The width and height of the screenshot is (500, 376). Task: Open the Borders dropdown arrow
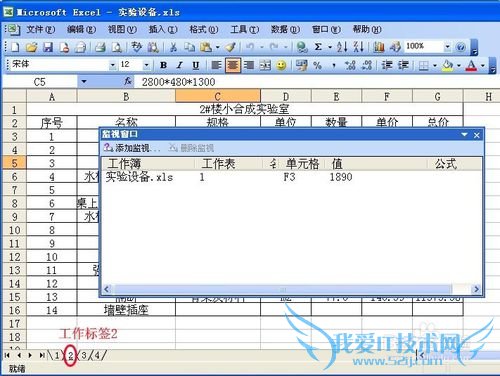point(435,65)
